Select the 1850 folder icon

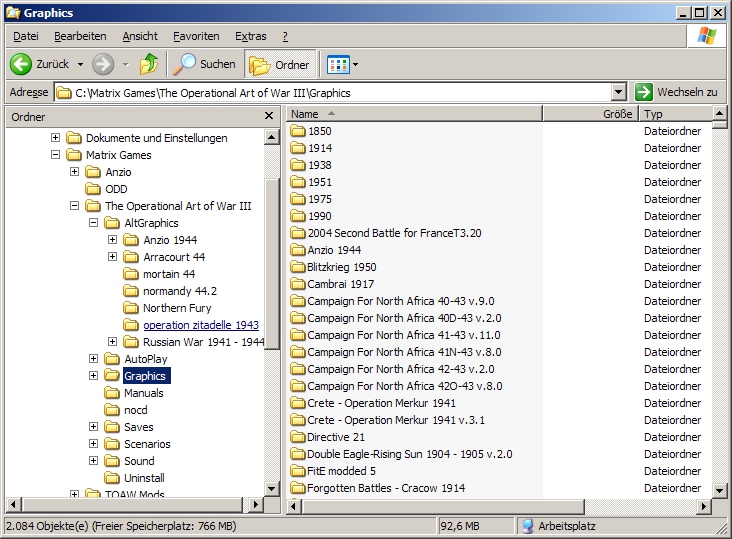click(297, 131)
